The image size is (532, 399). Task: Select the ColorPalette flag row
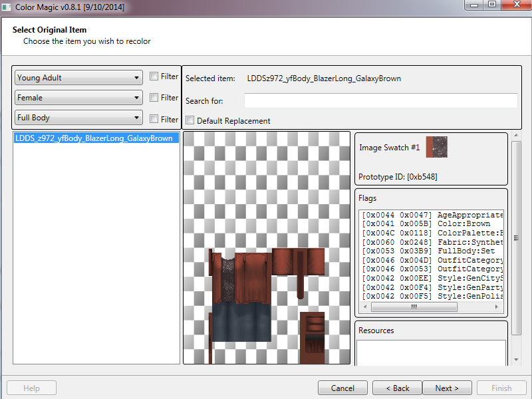tap(432, 233)
